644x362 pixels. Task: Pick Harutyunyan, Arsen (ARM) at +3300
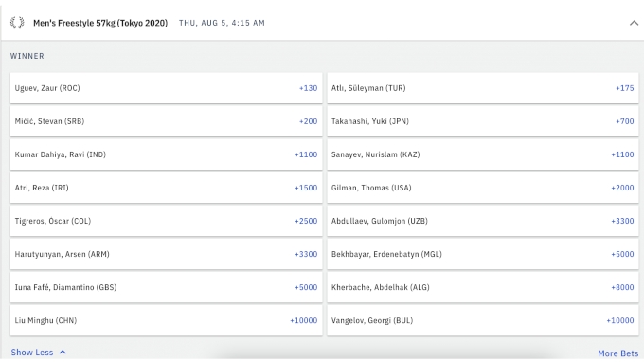(167, 254)
